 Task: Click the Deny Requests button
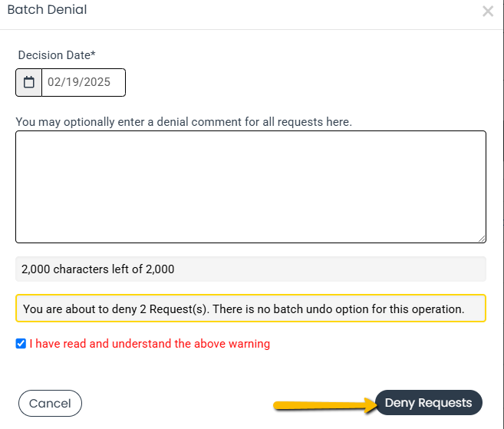coord(429,403)
